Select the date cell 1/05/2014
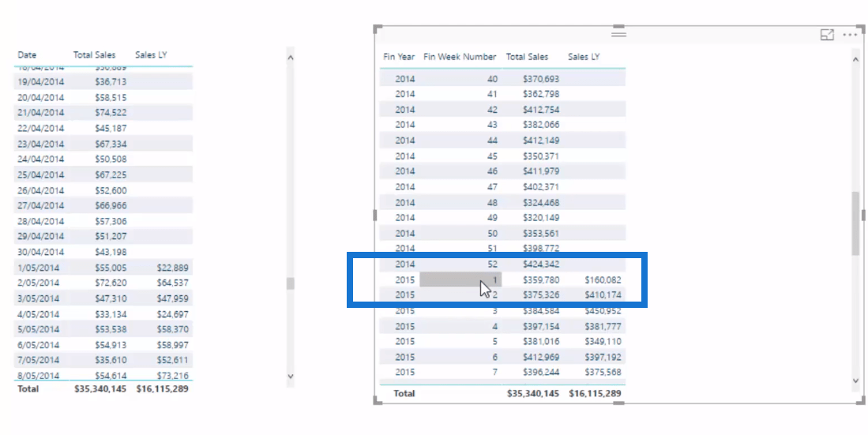This screenshot has width=868, height=435. 38,268
